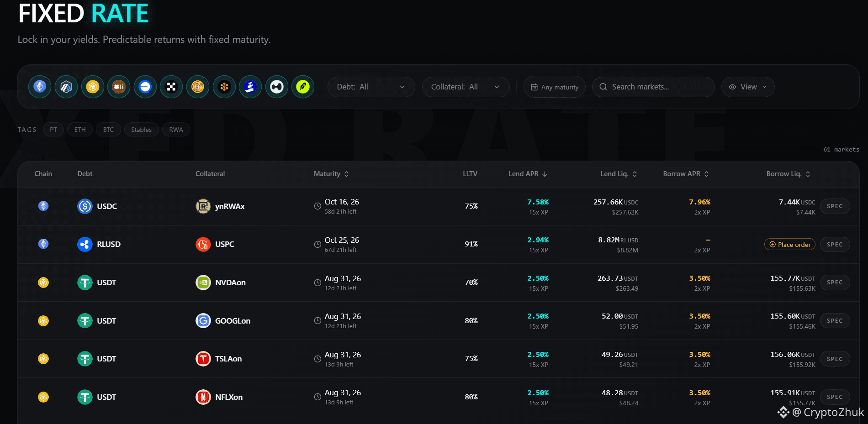
Task: Click USDT icon in GOOGLon row
Action: coord(85,321)
